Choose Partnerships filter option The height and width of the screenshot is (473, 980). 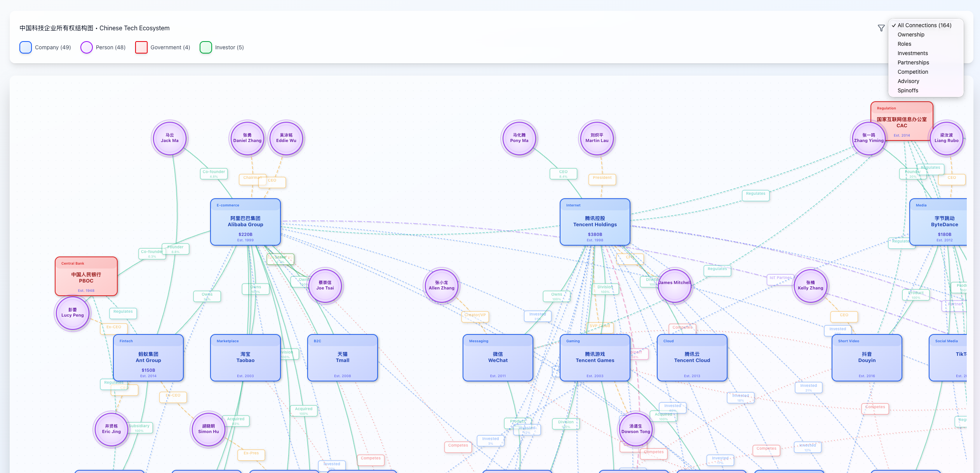pos(926,62)
